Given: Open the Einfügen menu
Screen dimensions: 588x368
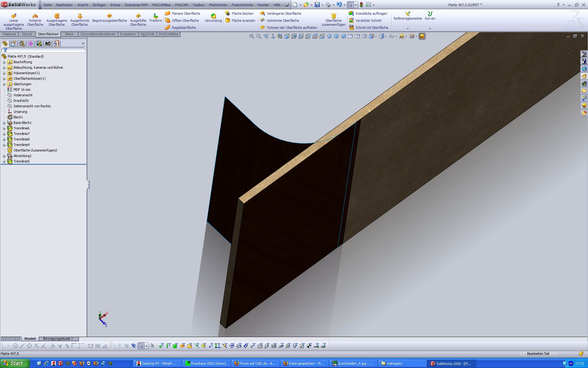Looking at the screenshot, I should pos(99,5).
